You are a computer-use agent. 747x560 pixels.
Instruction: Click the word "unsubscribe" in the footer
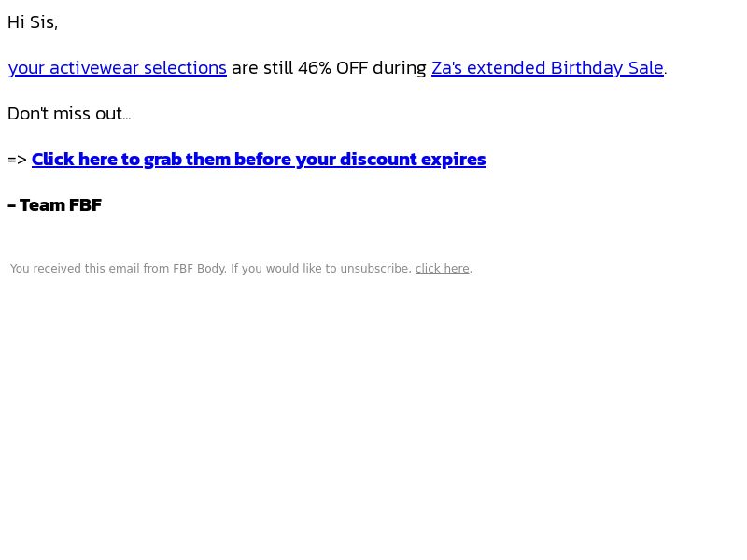[375, 269]
